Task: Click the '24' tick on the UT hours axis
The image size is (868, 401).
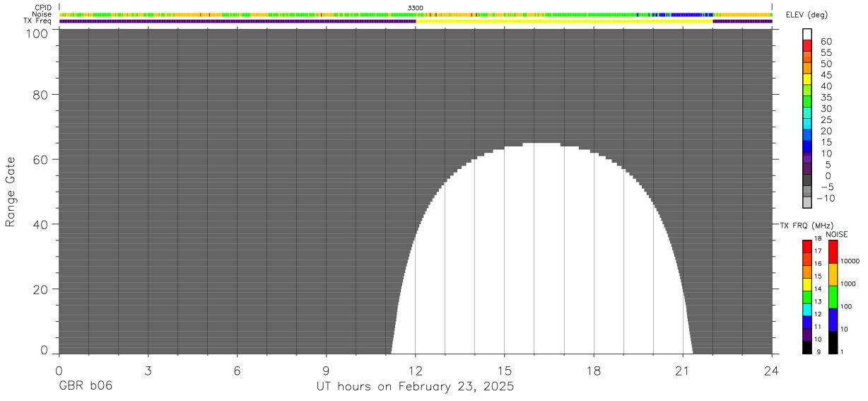Action: coord(772,371)
